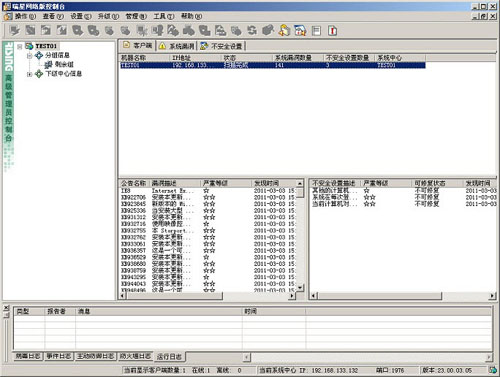Open the 操作 menu
Image resolution: width=500 pixels, height=377 pixels.
pos(25,16)
